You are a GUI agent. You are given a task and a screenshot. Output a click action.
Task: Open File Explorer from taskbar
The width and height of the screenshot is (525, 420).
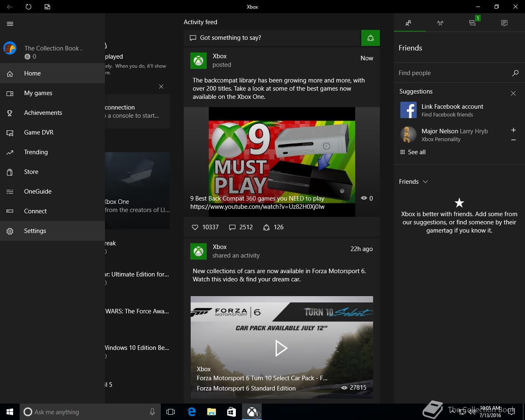(211, 412)
